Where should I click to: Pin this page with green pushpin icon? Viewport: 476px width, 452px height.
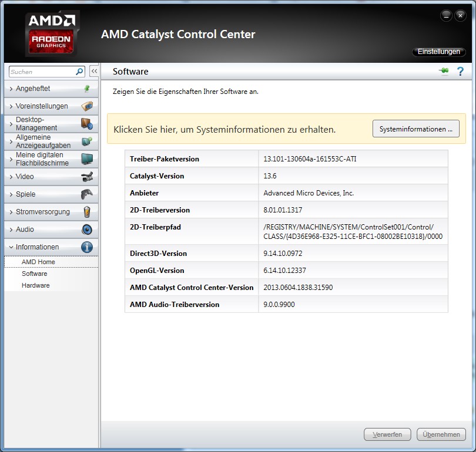[x=444, y=71]
